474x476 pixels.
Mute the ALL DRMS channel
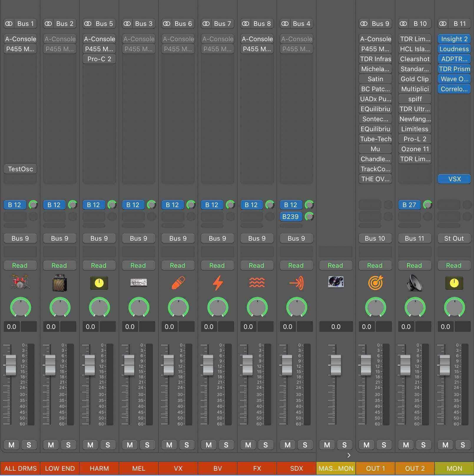click(11, 445)
